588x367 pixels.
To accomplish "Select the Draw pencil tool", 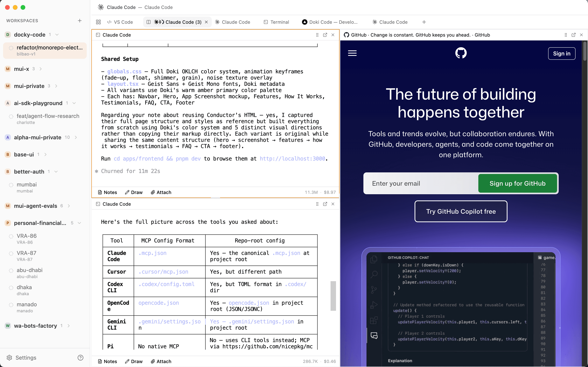I will pos(134,192).
